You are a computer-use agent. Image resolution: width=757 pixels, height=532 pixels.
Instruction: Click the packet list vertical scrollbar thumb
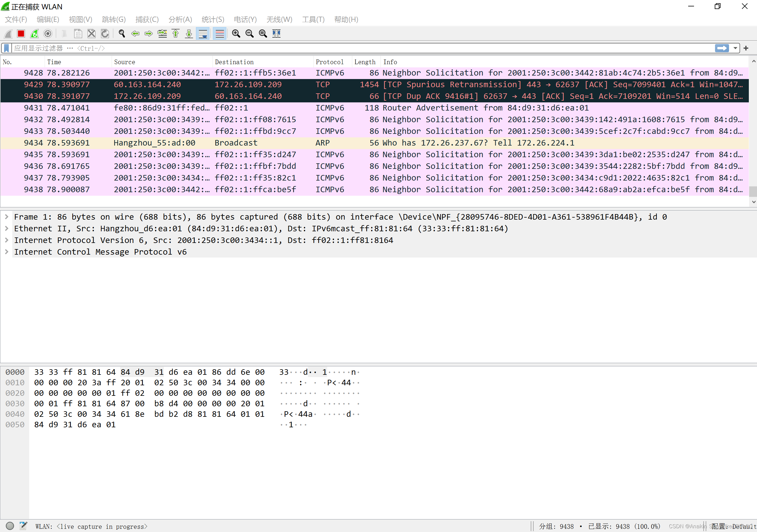753,192
